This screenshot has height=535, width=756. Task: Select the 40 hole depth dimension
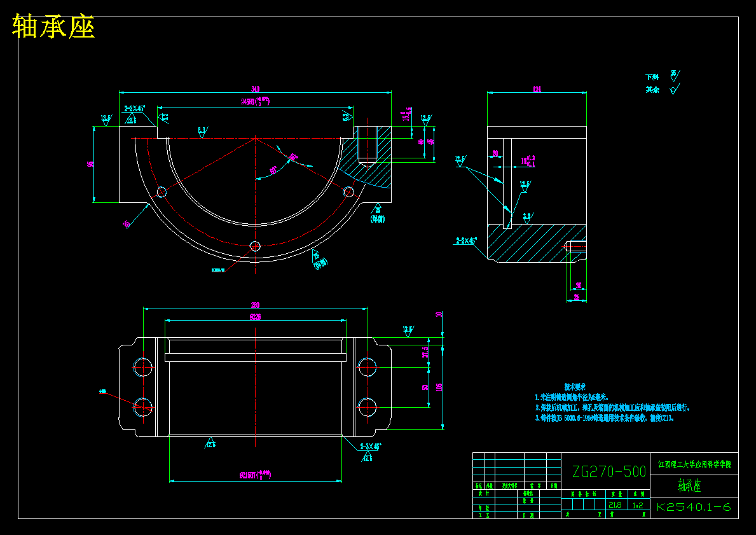[420, 142]
